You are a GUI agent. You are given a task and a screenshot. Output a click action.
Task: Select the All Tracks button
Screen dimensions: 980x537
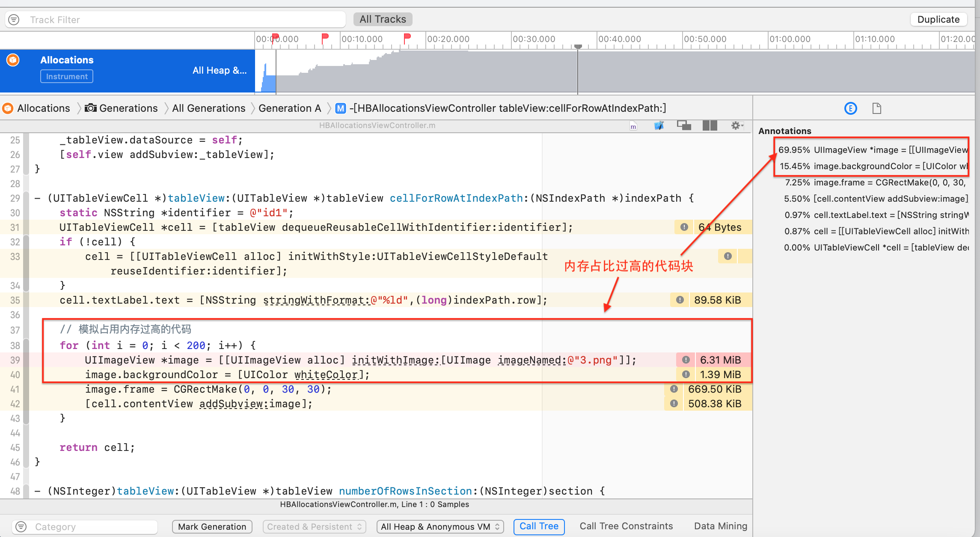click(x=383, y=19)
